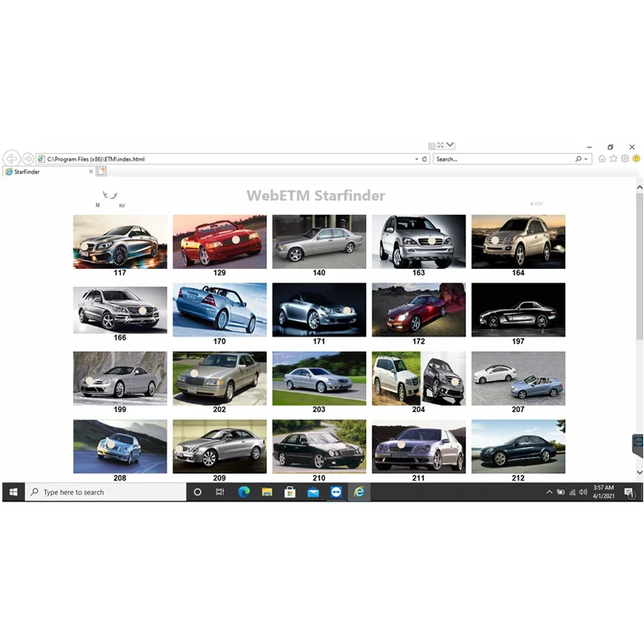The width and height of the screenshot is (644, 644).
Task: Select model 210 black sedan thumbnail
Action: pos(319,447)
